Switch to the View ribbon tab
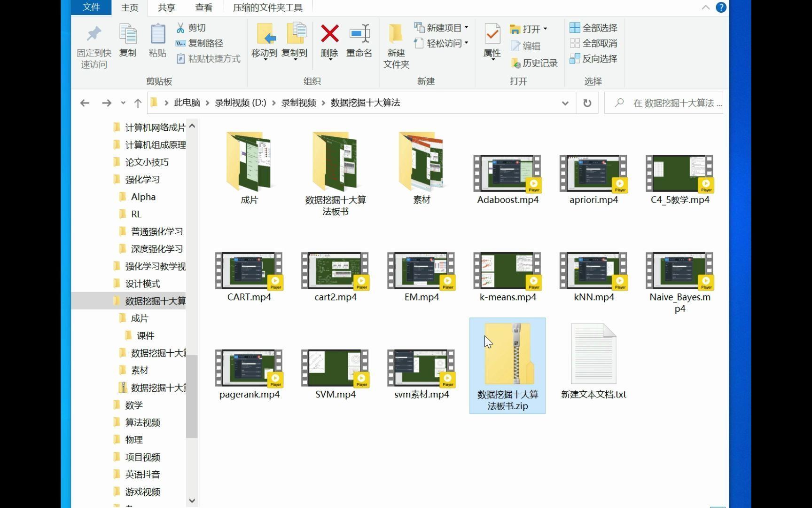Image resolution: width=812 pixels, height=508 pixels. click(x=203, y=8)
